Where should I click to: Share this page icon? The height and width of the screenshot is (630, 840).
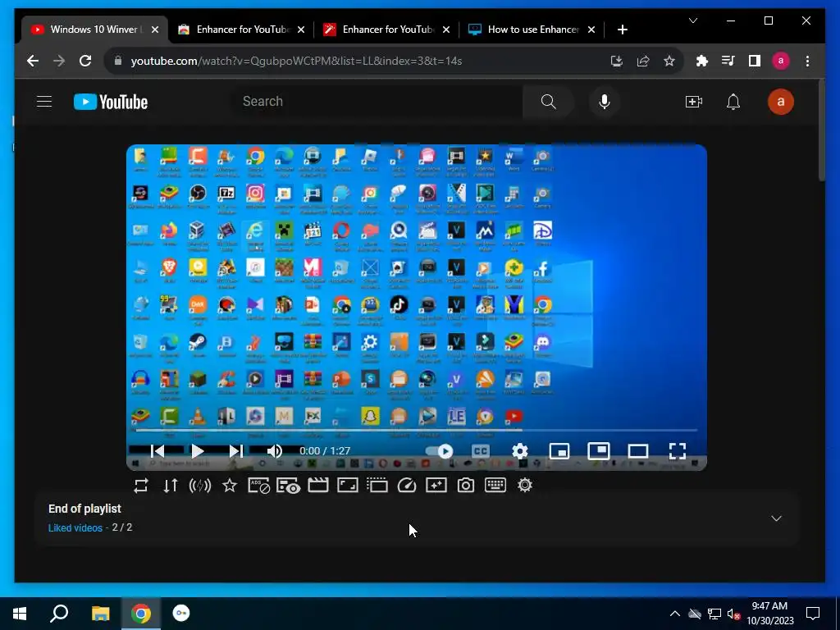[x=643, y=61]
